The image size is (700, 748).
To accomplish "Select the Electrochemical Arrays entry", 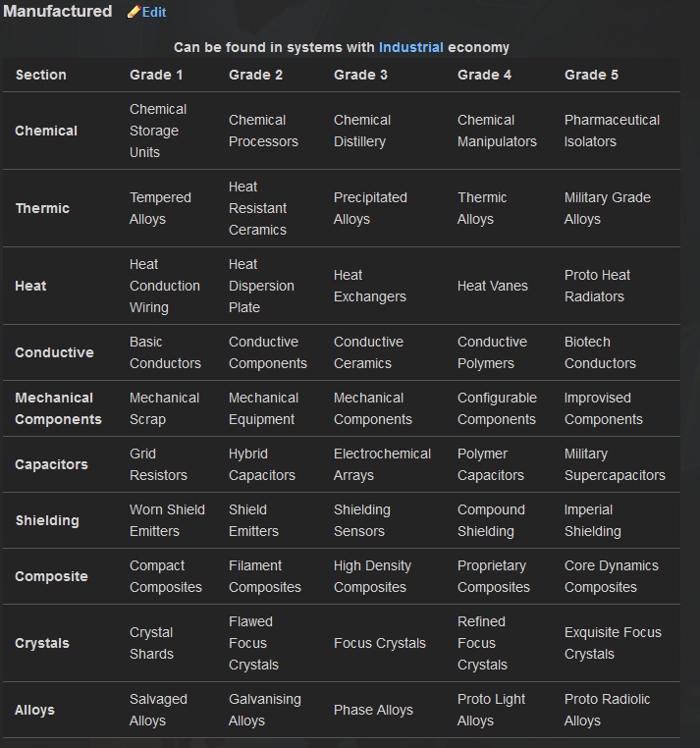I will 382,464.
